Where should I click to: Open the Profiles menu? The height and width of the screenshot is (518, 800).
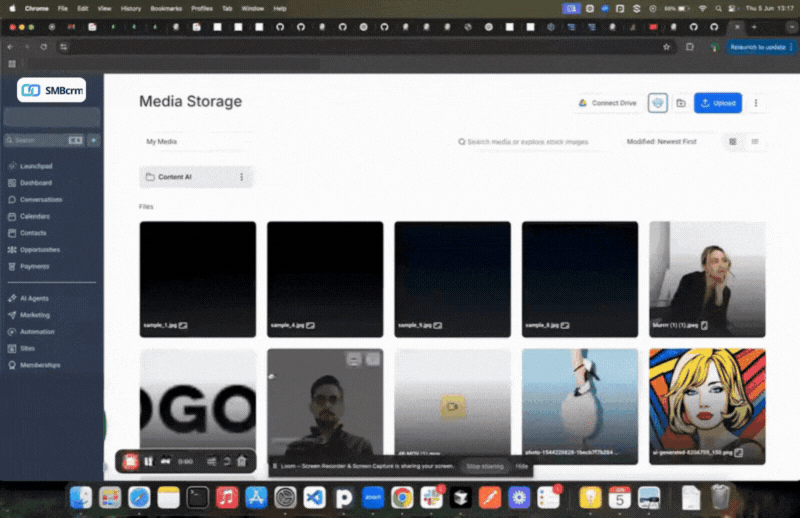coord(202,8)
